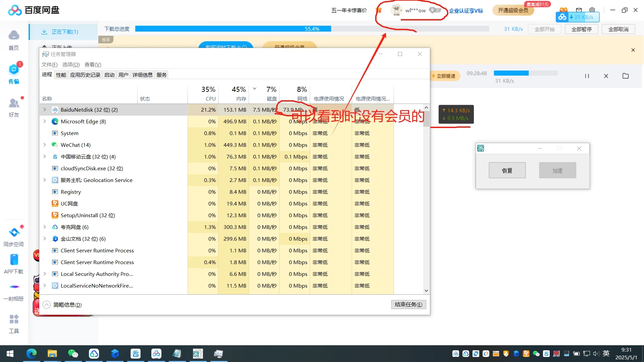Screen dimensions: 644x362
Task: Click Baidu Netdisk icon in the taskbar
Action: tap(156, 354)
